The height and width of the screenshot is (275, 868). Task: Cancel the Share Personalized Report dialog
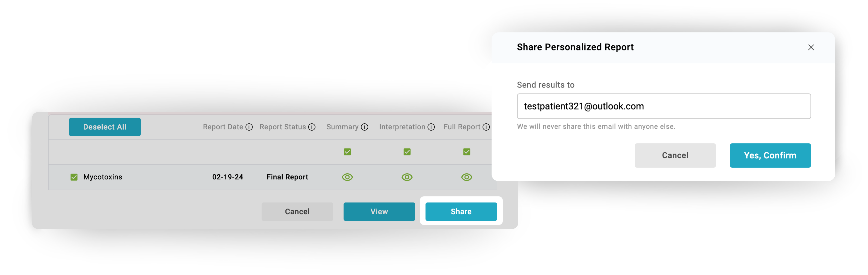point(675,156)
